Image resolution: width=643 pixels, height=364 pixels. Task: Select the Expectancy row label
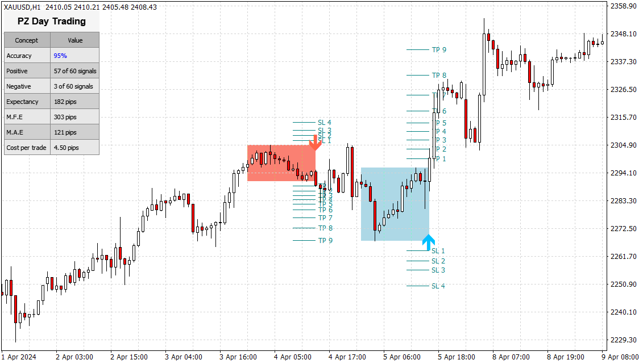tap(22, 102)
